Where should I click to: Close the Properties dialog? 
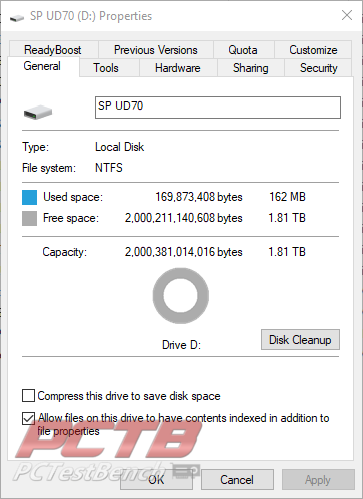[x=347, y=15]
